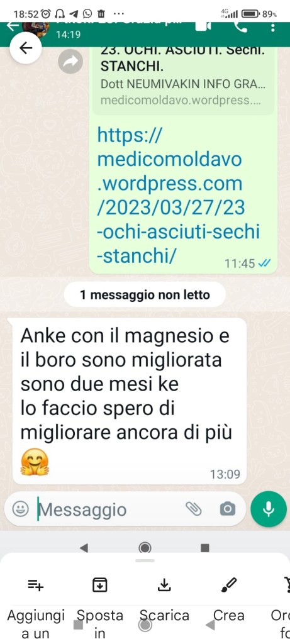The width and height of the screenshot is (290, 644).
Task: Open the three-dot chat menu
Action: [273, 26]
